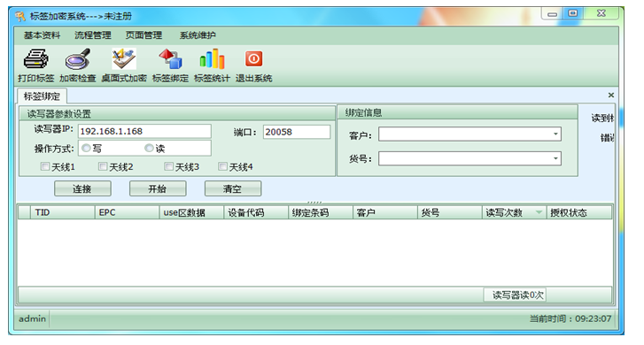Focus the 端口 port field
Image resolution: width=644 pixels, height=345 pixels.
297,132
